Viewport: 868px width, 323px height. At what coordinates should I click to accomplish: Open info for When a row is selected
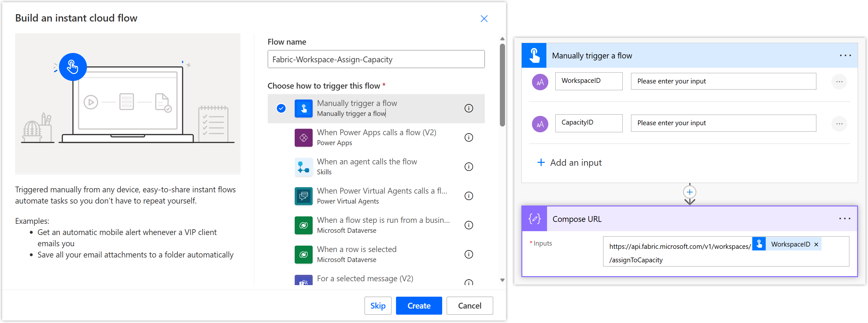(469, 255)
